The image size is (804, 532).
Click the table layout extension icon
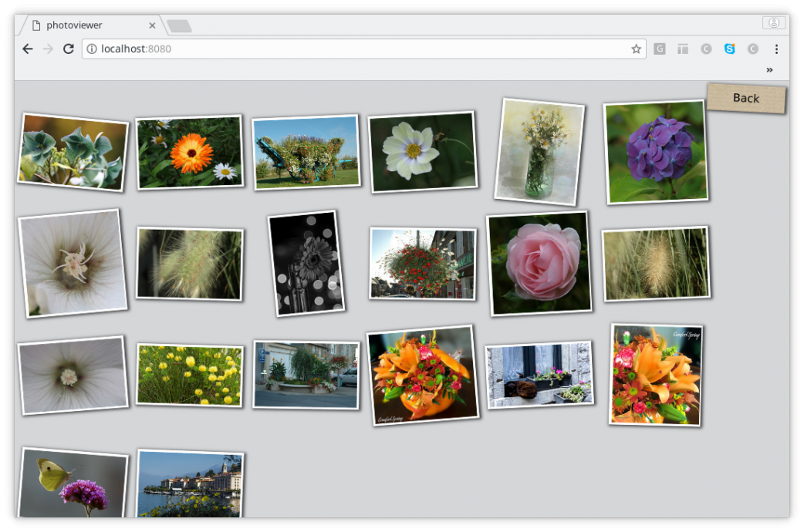click(683, 49)
